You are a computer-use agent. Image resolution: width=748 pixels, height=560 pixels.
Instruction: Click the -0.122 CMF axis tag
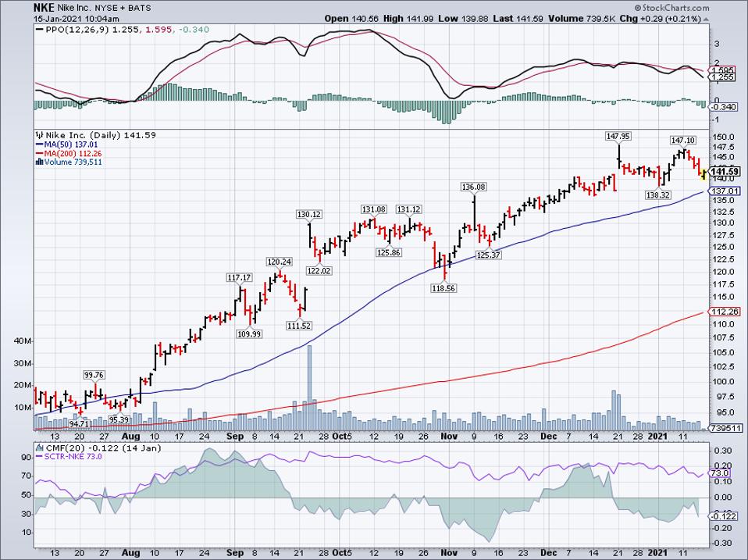[x=725, y=516]
